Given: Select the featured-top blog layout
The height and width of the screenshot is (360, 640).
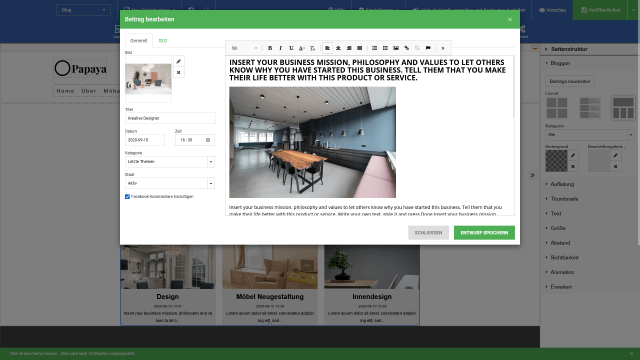Looking at the screenshot, I should 623,108.
